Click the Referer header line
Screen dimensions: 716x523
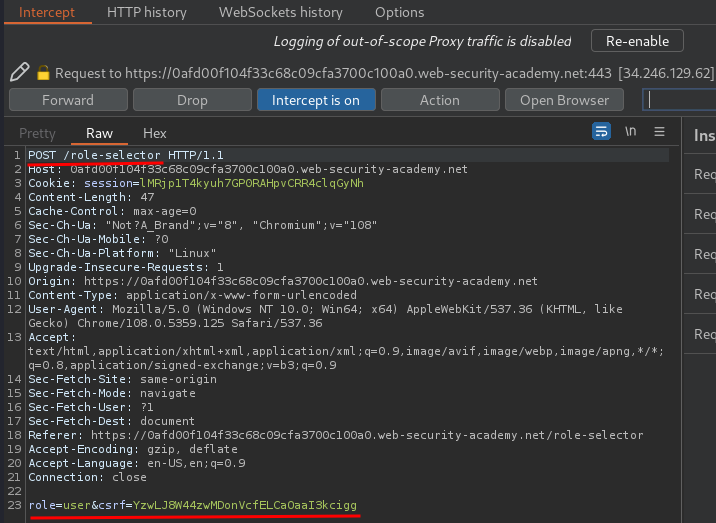pyautogui.click(x=336, y=435)
